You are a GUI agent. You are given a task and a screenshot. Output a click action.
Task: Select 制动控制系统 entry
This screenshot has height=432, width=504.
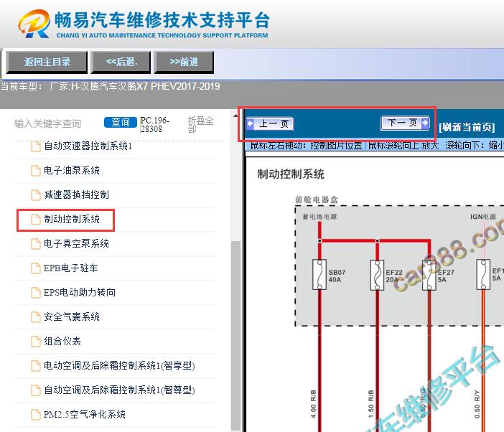pos(72,219)
